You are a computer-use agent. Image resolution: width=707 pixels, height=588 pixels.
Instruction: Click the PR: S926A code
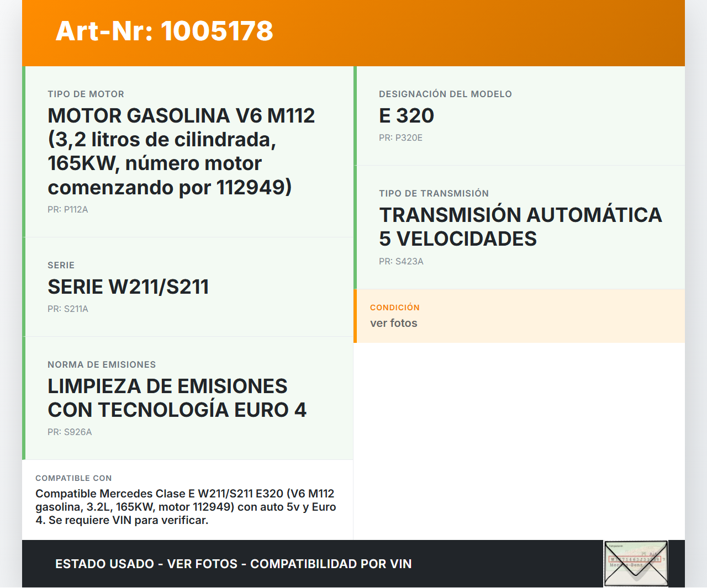click(70, 432)
